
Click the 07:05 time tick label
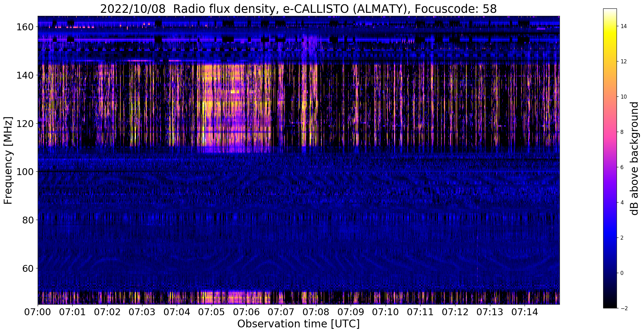212,312
